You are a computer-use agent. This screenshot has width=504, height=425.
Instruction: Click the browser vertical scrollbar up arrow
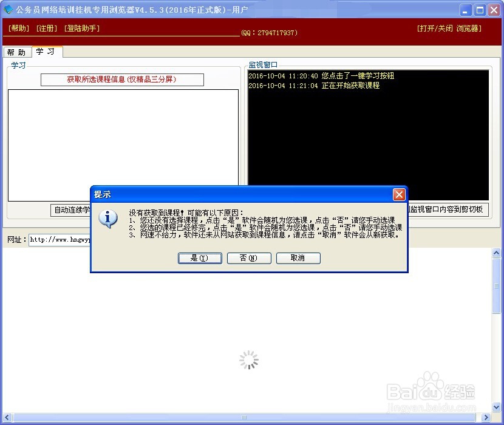(496, 253)
